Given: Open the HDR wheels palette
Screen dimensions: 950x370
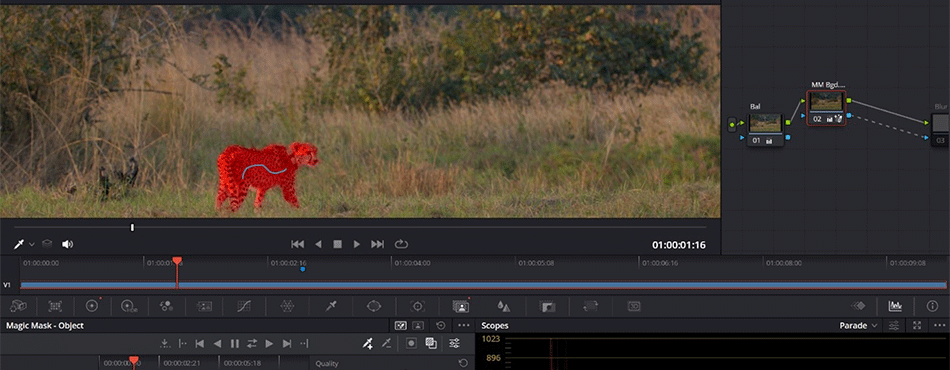Looking at the screenshot, I should tap(129, 306).
